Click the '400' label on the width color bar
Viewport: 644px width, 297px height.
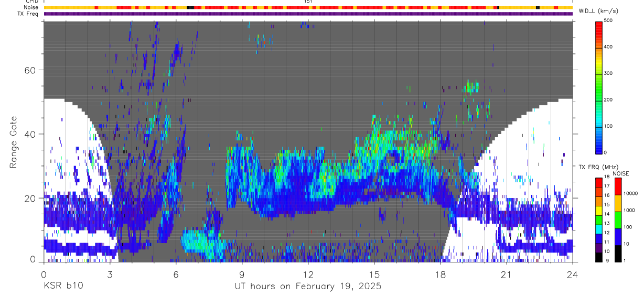tap(608, 47)
